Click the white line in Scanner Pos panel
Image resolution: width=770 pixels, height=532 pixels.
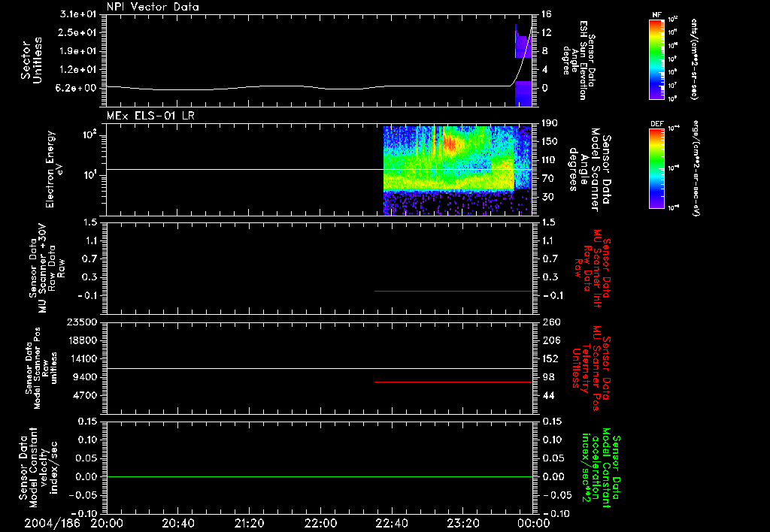pos(319,368)
